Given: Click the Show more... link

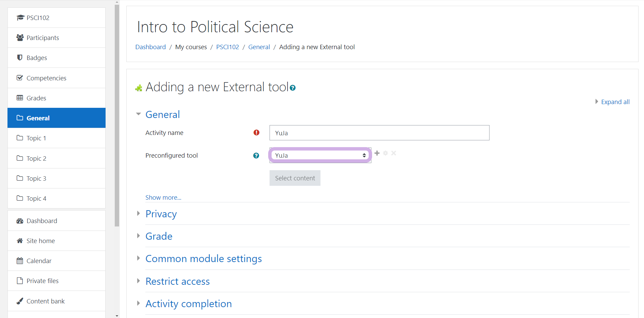Looking at the screenshot, I should tap(163, 197).
